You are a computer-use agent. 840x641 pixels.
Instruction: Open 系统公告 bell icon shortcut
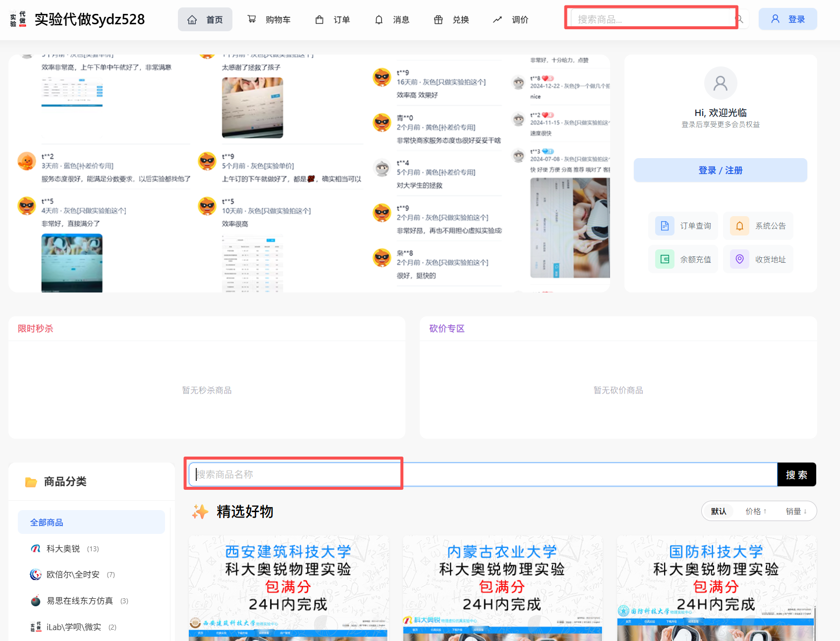739,226
